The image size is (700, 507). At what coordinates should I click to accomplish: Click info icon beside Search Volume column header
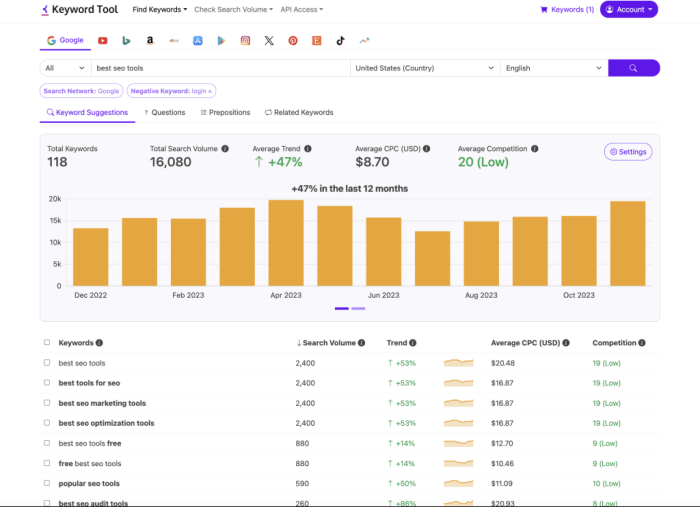point(362,343)
